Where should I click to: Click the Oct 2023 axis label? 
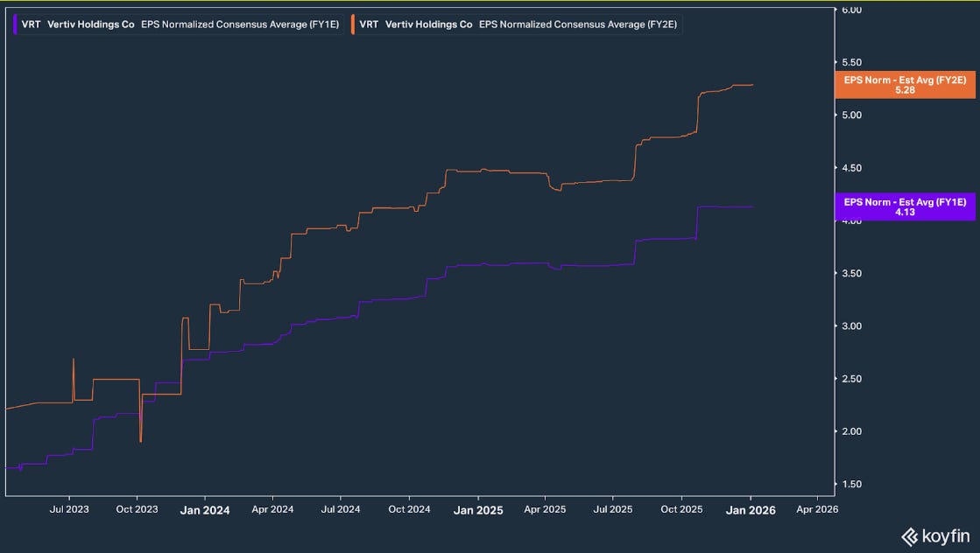click(137, 509)
